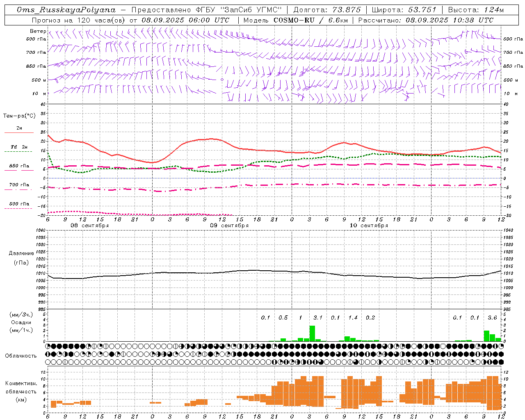Click the 1.4 precipitation total value
Viewport: 525px width, 420px height.
click(353, 317)
